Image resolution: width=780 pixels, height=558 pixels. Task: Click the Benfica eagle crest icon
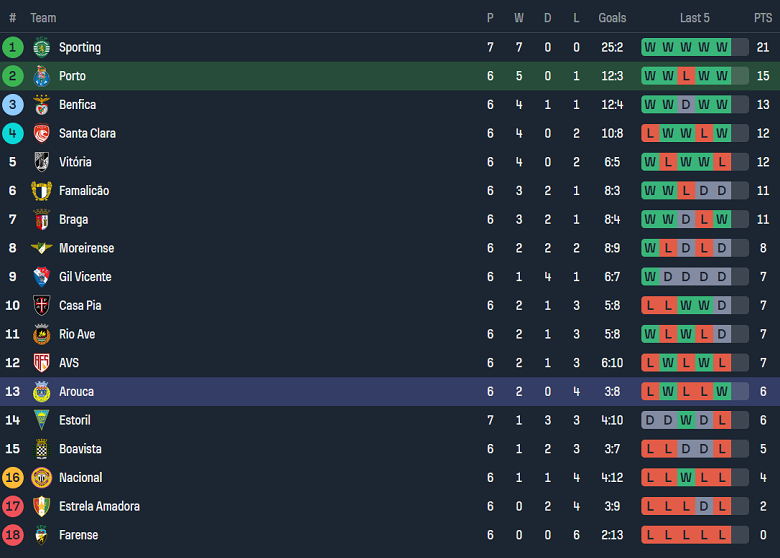pyautogui.click(x=41, y=105)
